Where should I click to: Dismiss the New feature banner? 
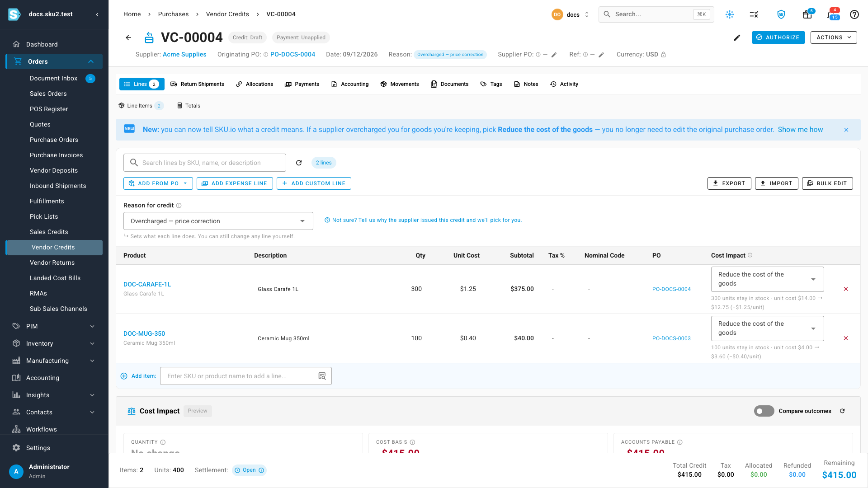[846, 130]
